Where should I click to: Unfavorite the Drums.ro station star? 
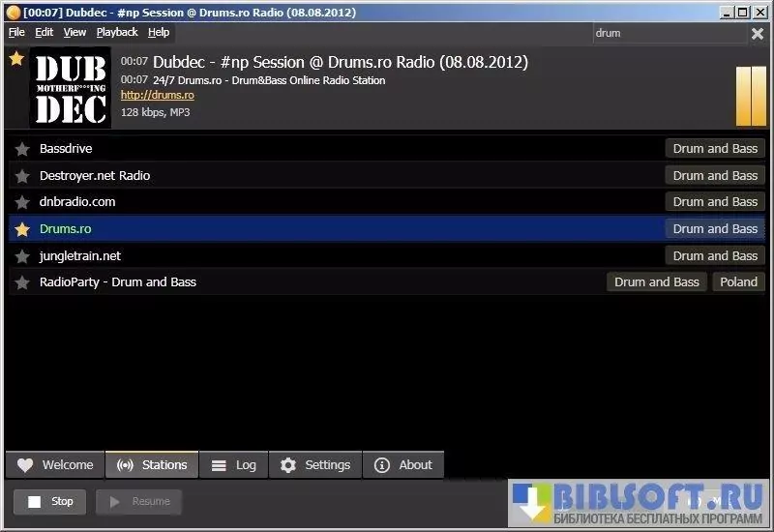22,229
